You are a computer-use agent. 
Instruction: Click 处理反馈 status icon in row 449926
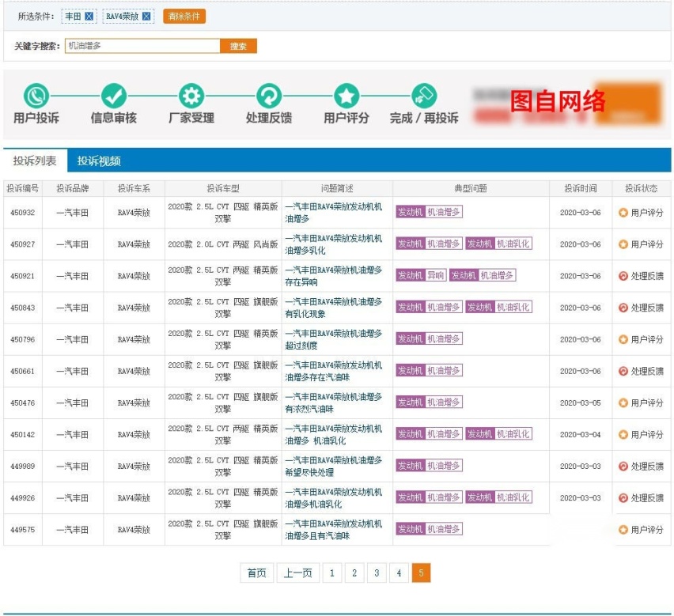(623, 498)
